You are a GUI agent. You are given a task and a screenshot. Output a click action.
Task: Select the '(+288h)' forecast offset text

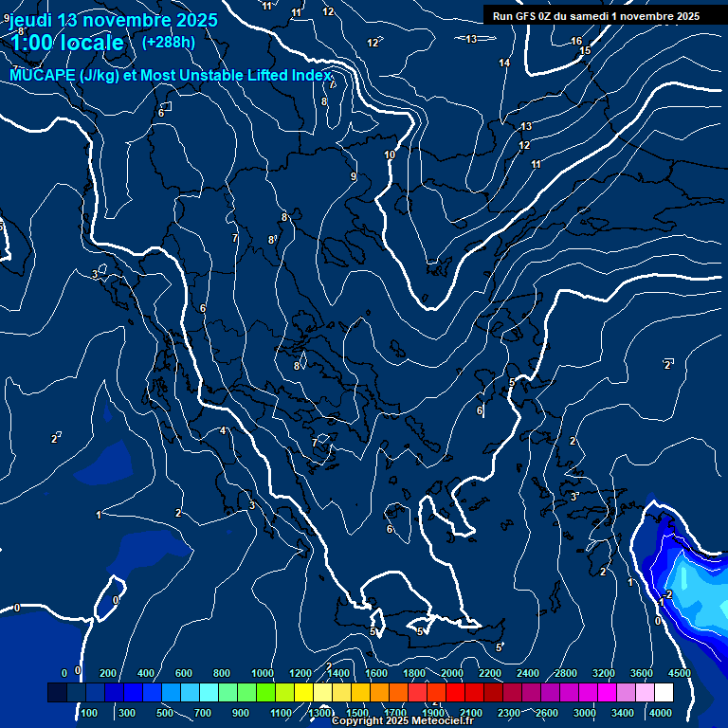pyautogui.click(x=169, y=43)
